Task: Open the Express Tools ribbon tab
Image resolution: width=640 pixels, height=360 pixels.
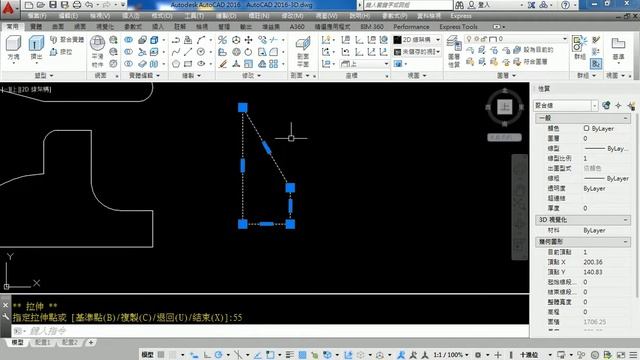Action: click(x=458, y=26)
